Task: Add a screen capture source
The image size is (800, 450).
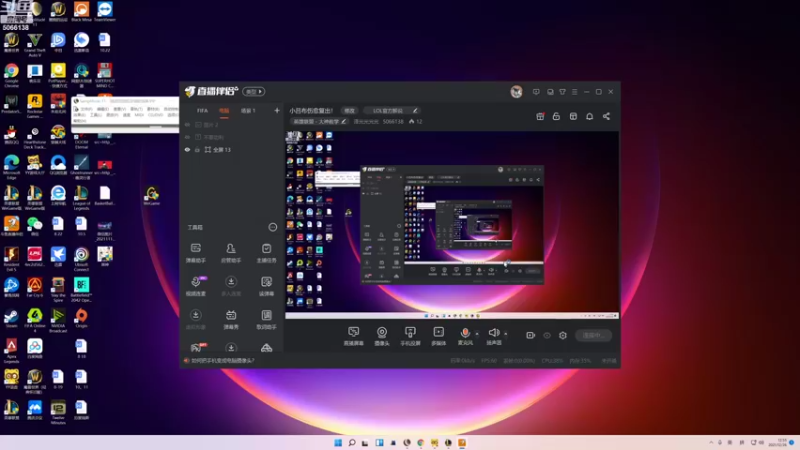Action: coord(353,336)
